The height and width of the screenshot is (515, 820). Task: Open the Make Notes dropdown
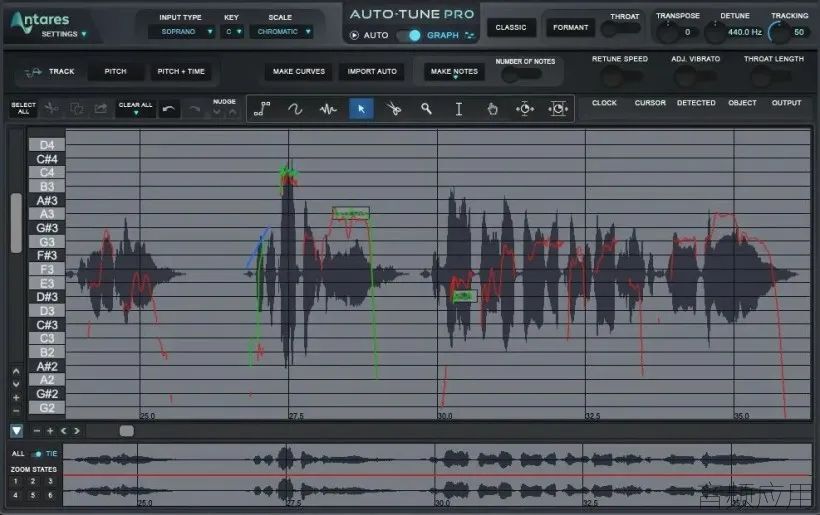tap(454, 72)
